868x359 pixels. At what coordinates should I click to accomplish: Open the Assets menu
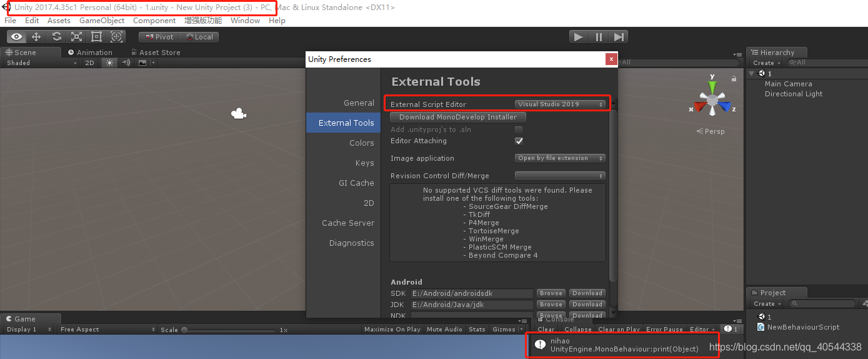pos(59,21)
